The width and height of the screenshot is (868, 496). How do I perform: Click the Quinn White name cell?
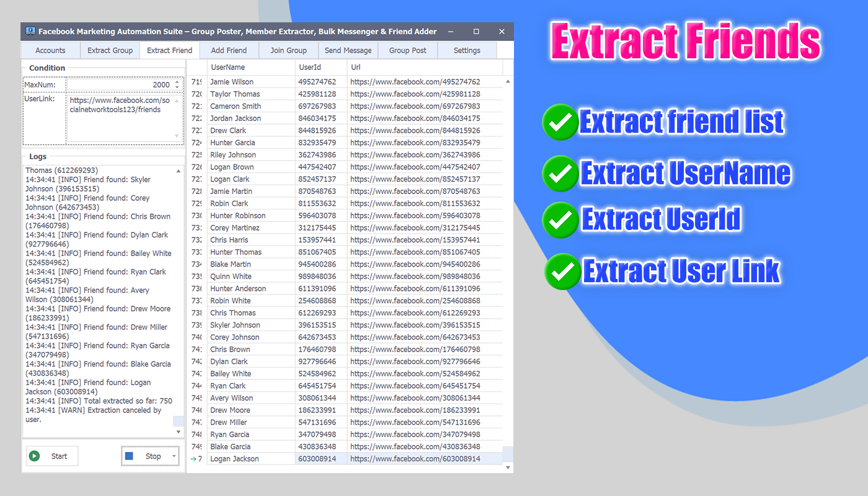click(x=251, y=277)
